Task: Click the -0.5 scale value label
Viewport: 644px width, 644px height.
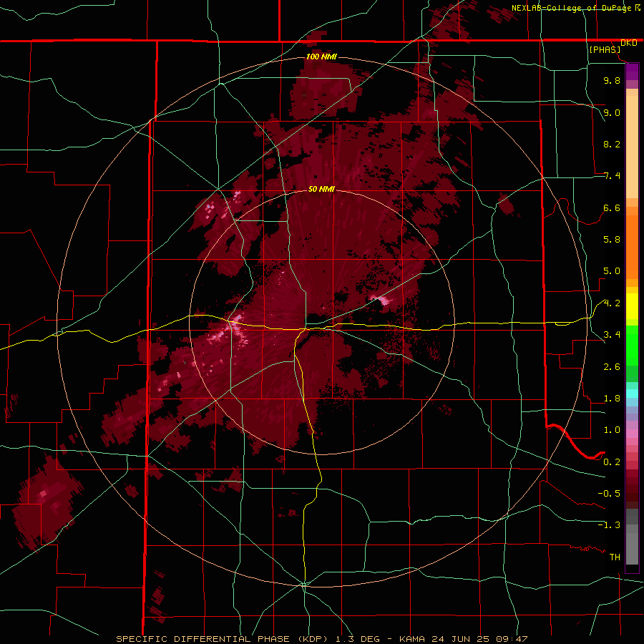Action: coord(609,494)
